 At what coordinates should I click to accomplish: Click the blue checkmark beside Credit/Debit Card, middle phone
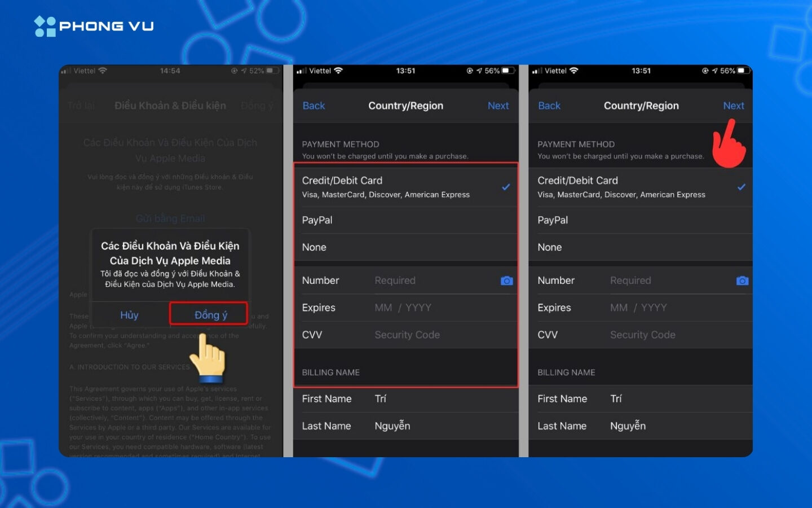(506, 187)
